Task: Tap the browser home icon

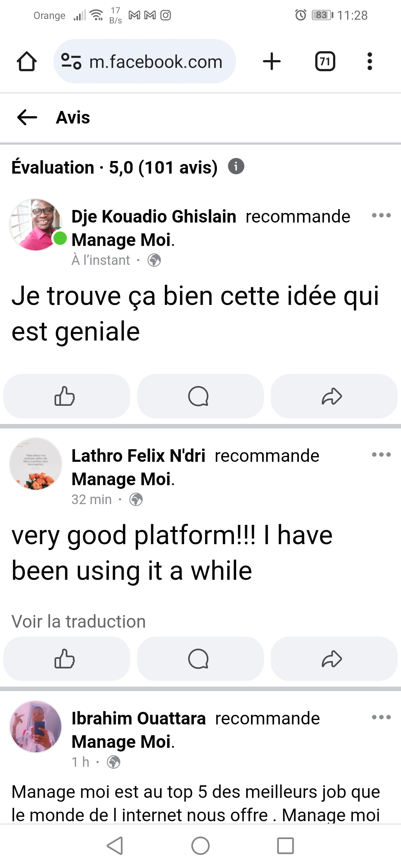Action: pyautogui.click(x=27, y=61)
